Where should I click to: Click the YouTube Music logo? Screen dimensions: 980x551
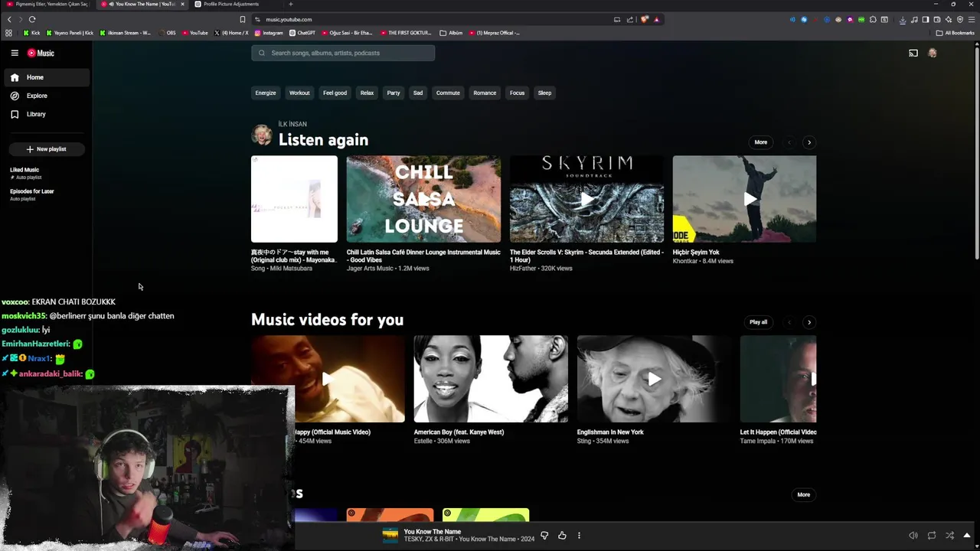41,53
